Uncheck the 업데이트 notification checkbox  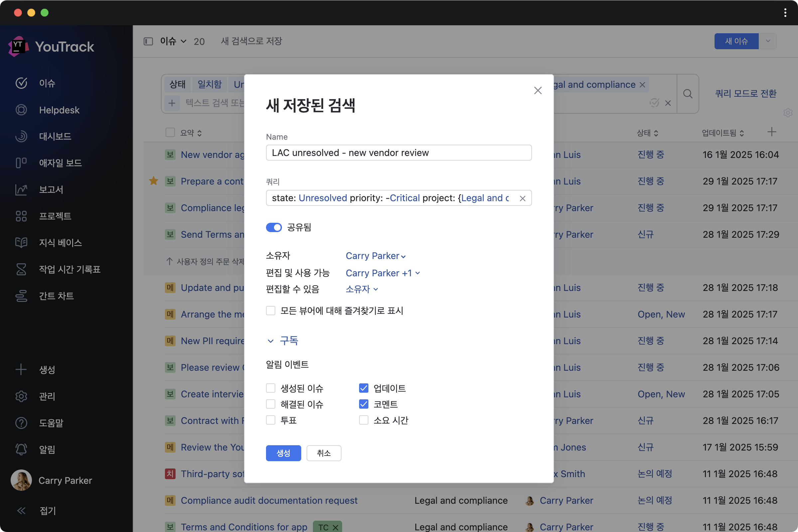point(363,388)
